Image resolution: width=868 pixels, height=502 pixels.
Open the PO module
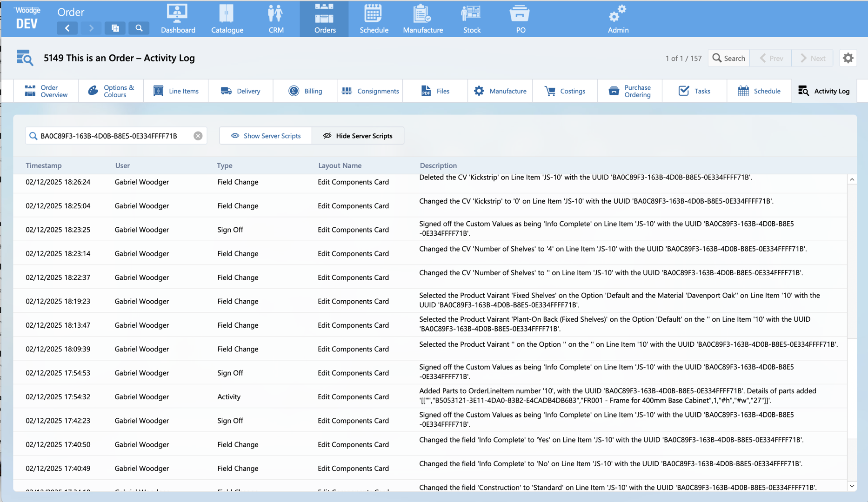(520, 19)
